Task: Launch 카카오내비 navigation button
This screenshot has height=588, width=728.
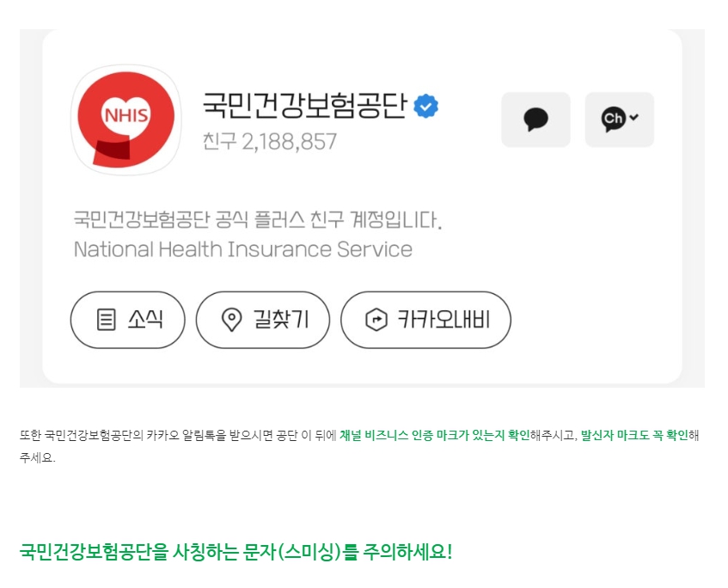Action: (x=425, y=320)
